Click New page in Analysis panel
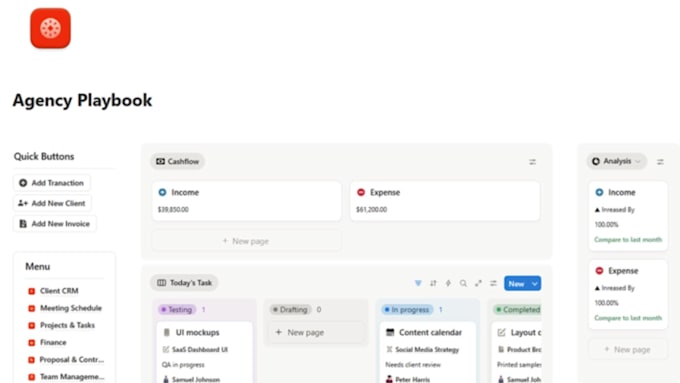 [x=628, y=350]
